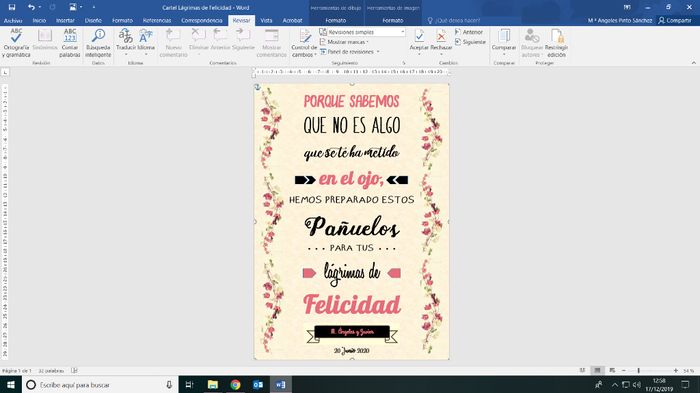Click the M.ª Angeles Pinto Sánchez account name

click(620, 21)
